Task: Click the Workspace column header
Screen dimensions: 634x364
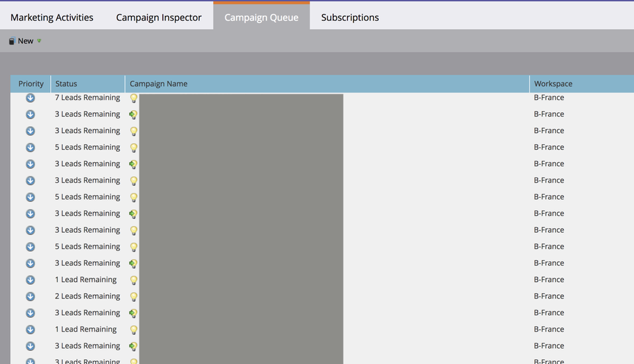Action: point(553,84)
